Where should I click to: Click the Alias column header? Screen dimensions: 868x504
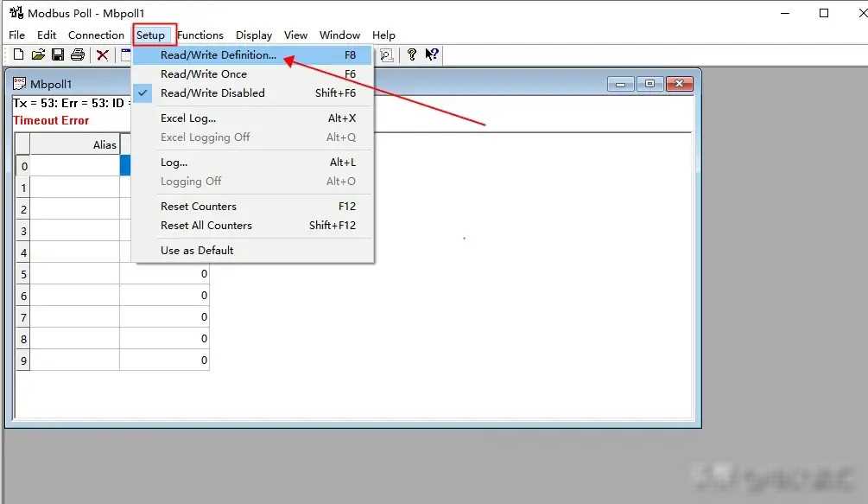(x=74, y=144)
